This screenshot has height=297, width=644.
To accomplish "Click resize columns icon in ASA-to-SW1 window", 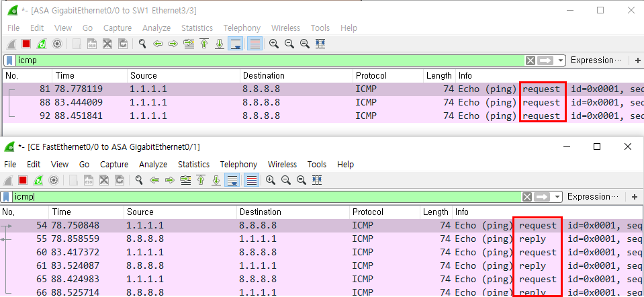I will (x=320, y=44).
